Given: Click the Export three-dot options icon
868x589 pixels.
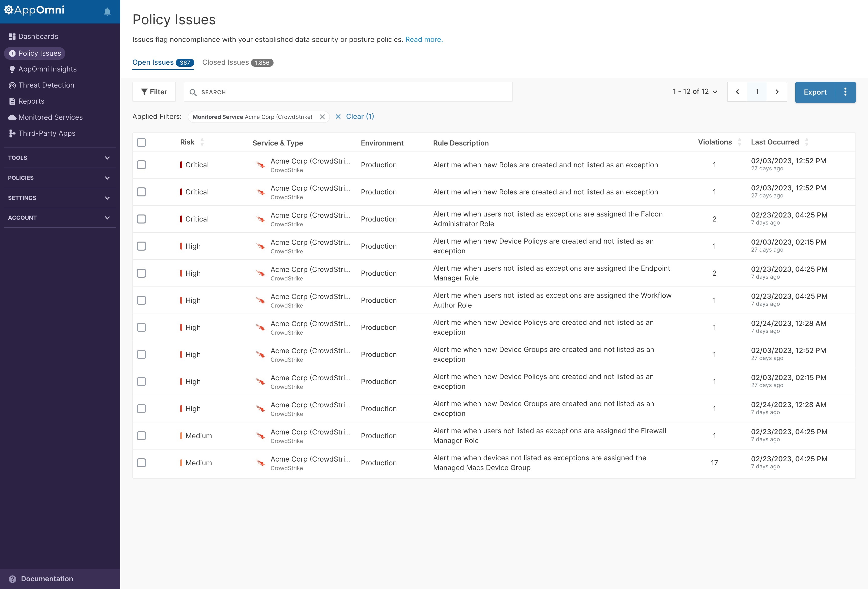Looking at the screenshot, I should coord(845,92).
